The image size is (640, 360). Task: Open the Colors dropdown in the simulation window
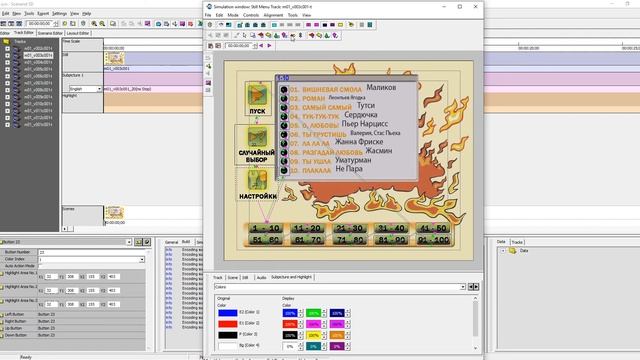pos(462,287)
